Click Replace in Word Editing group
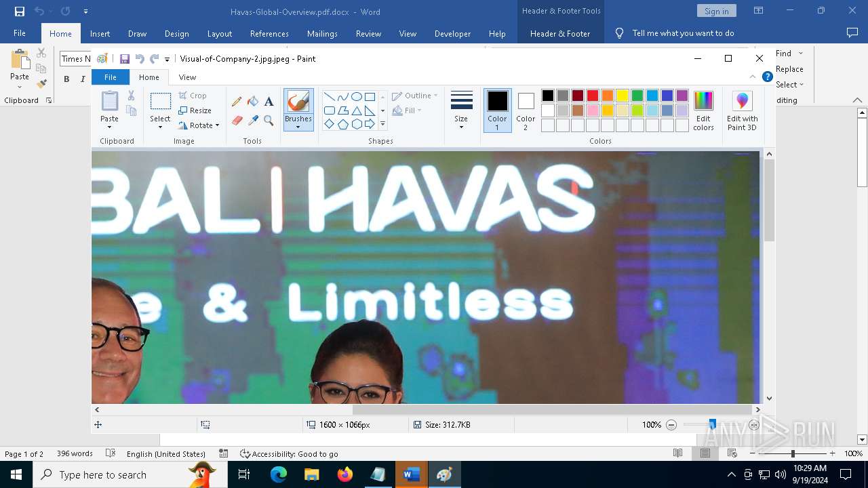868x488 pixels. 789,69
